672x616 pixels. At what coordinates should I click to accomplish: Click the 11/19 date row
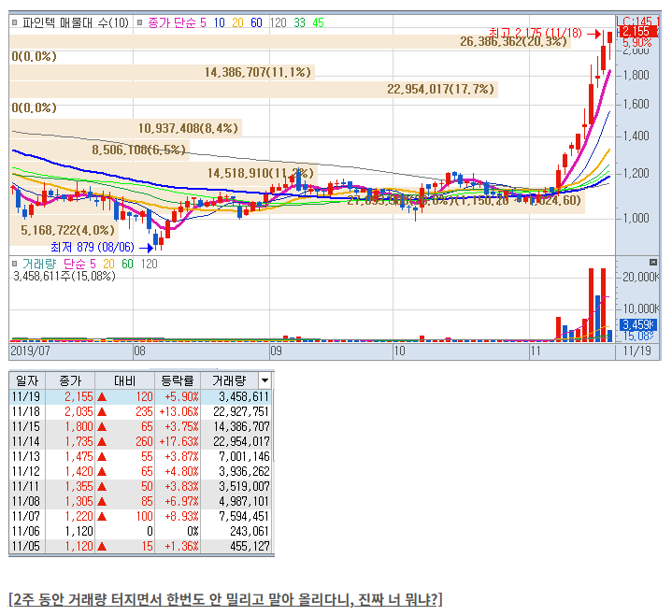[140, 396]
